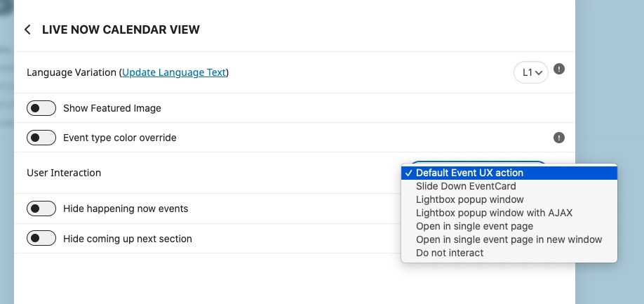Toggle Hide happening now events

point(41,209)
